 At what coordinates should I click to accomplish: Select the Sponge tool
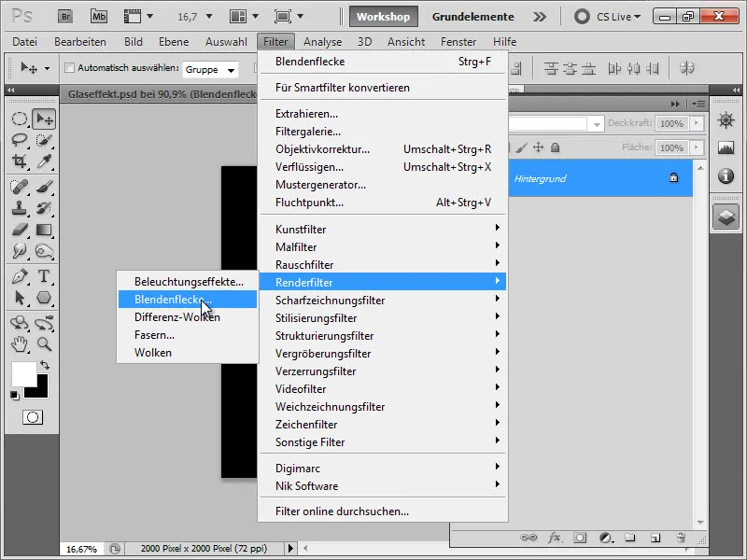[x=44, y=251]
